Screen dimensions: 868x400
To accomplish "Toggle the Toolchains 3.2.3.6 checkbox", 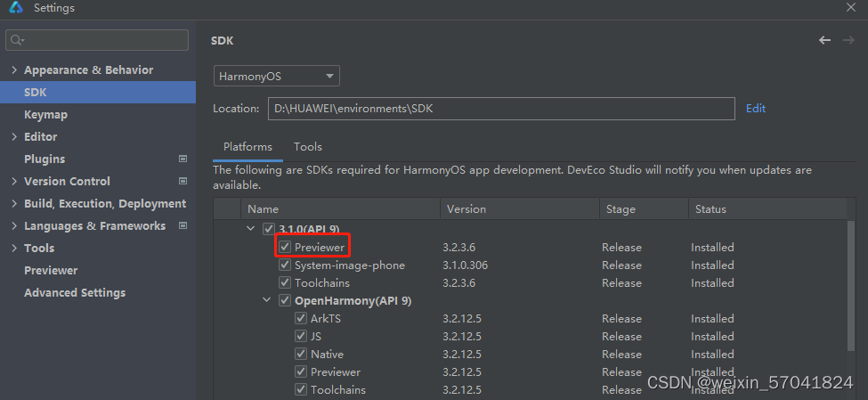I will coord(285,282).
